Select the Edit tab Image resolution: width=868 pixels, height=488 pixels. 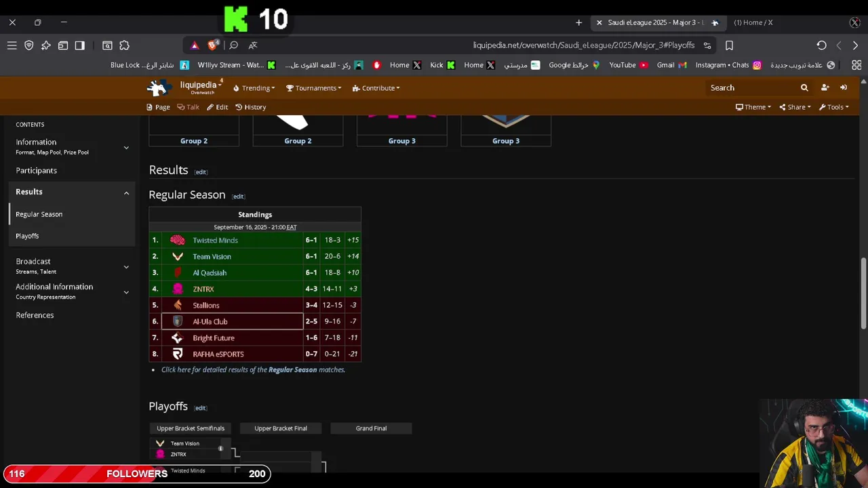(217, 107)
